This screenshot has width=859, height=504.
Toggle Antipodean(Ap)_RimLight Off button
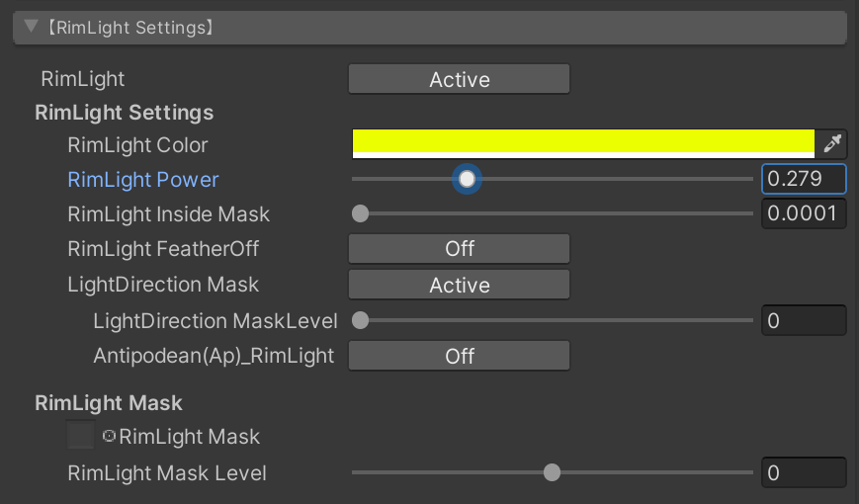point(459,356)
